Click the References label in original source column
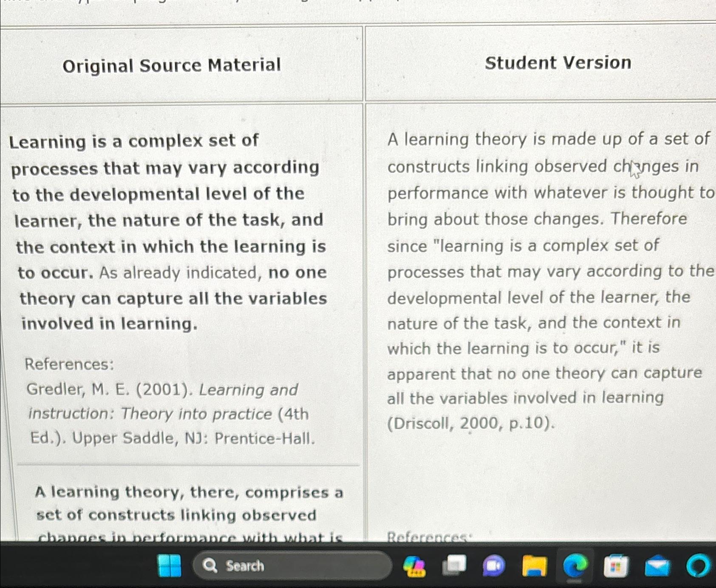This screenshot has width=716, height=588. [x=68, y=364]
